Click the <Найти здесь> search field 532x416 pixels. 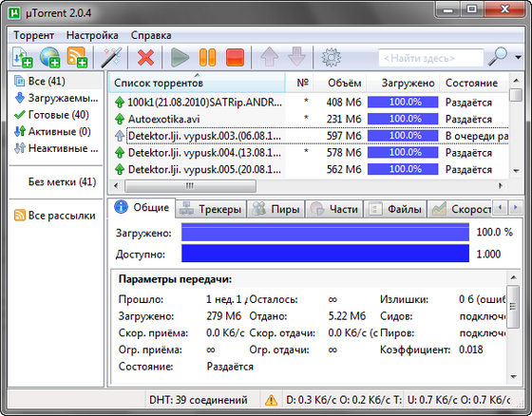click(430, 58)
